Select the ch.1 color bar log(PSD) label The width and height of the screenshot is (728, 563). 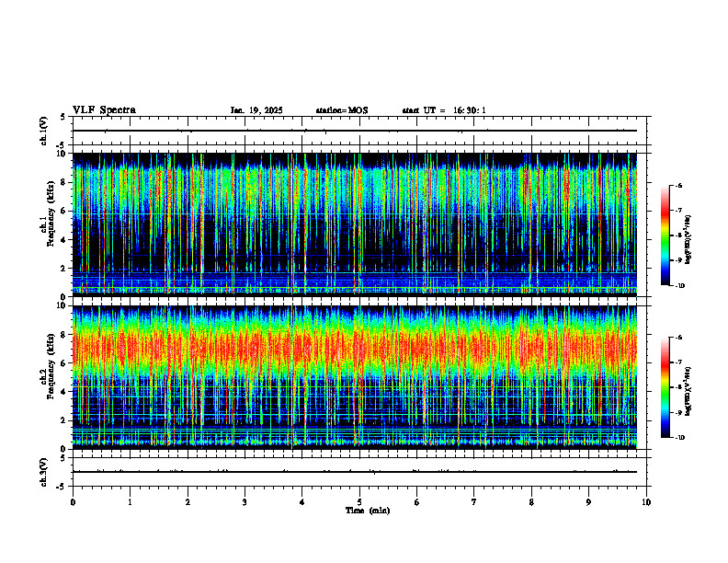point(689,240)
